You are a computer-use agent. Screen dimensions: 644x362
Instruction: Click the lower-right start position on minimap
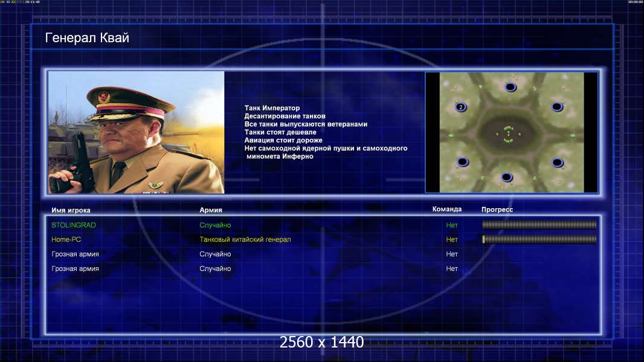[558, 163]
